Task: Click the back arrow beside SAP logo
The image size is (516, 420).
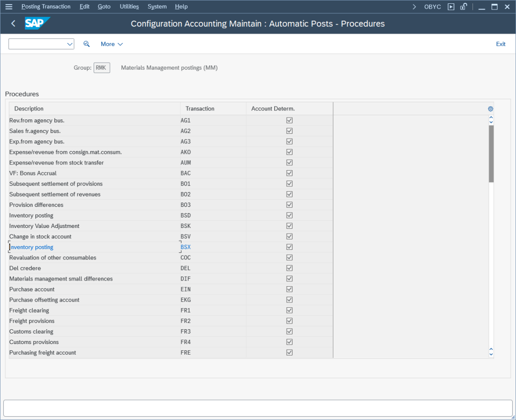Action: pyautogui.click(x=13, y=23)
